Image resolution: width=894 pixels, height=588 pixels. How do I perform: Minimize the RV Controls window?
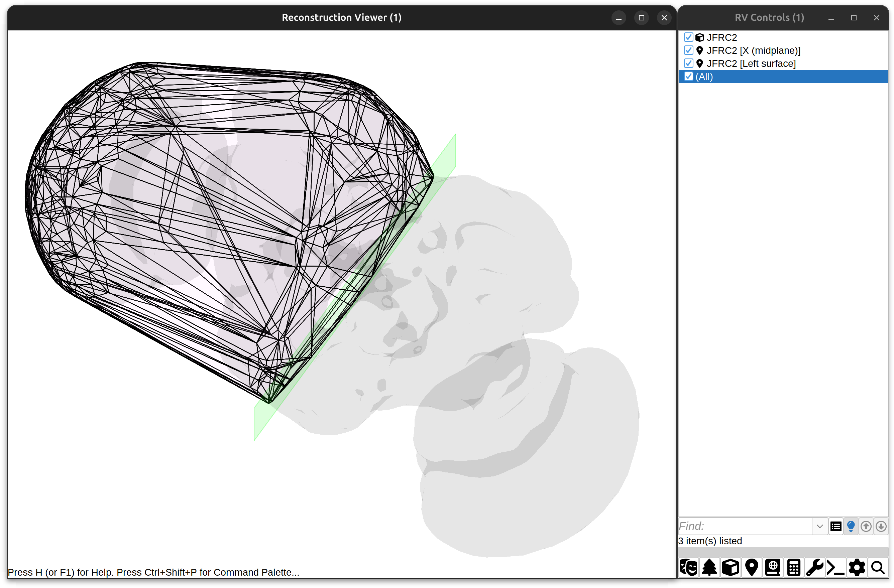coord(831,18)
